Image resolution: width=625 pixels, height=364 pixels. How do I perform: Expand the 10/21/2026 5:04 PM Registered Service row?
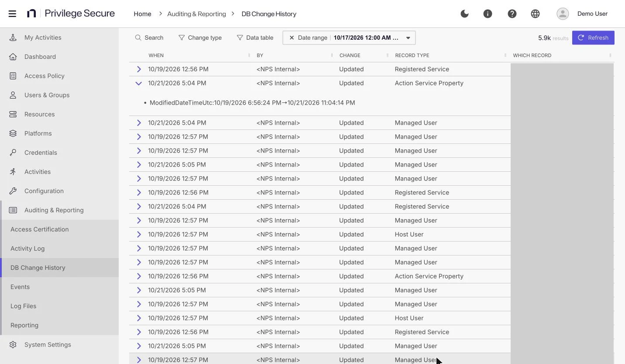pyautogui.click(x=139, y=207)
